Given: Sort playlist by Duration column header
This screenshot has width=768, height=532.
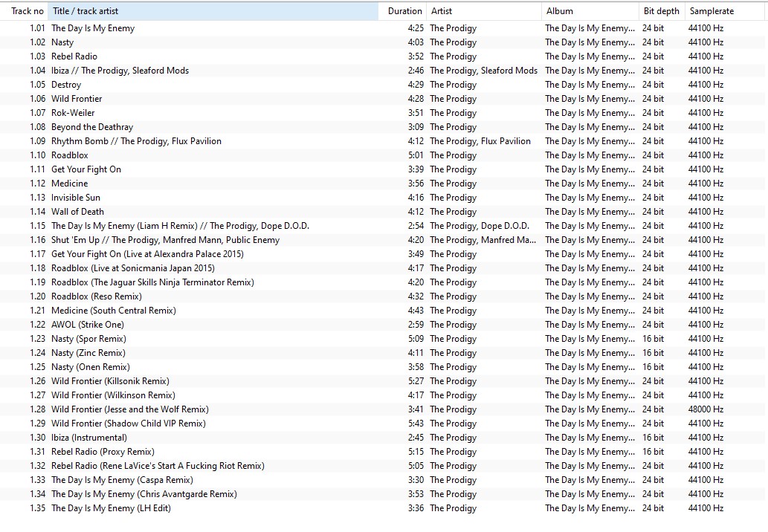Looking at the screenshot, I should click(x=404, y=11).
